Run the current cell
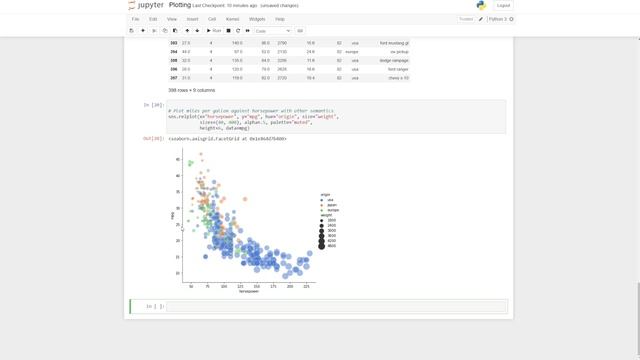The image size is (640, 360). pyautogui.click(x=213, y=31)
